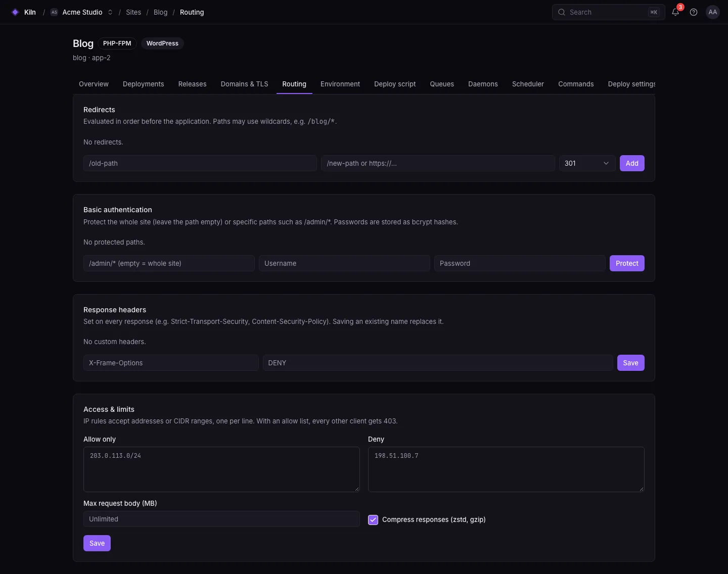Open the 301 redirect status dropdown
The height and width of the screenshot is (574, 728).
tap(587, 163)
